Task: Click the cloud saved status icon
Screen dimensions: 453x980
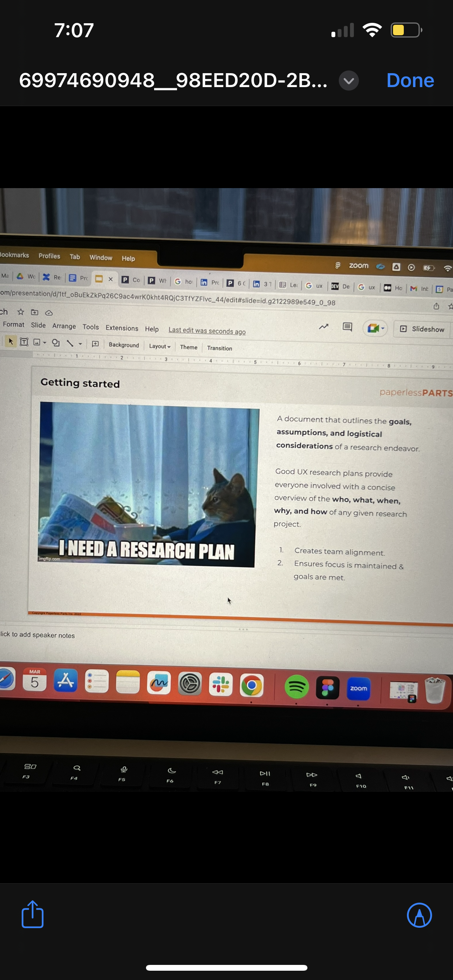Action: (49, 313)
